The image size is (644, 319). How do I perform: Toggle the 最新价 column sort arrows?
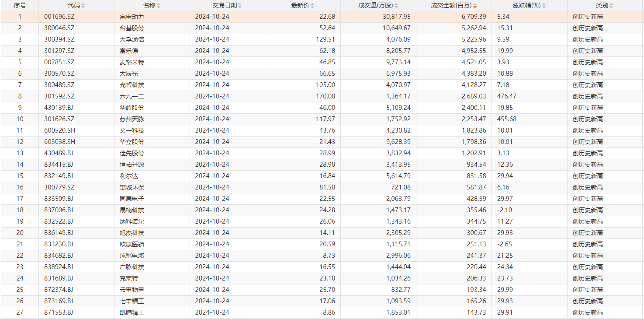pyautogui.click(x=312, y=6)
